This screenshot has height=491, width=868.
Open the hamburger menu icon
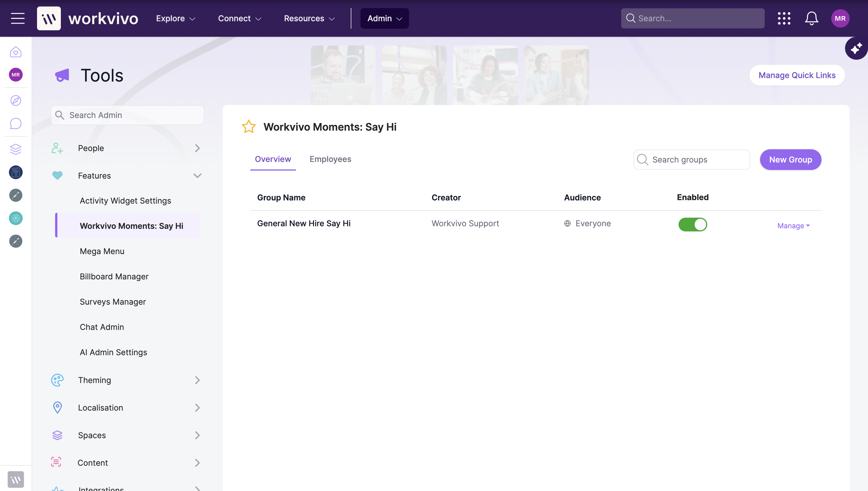[x=18, y=18]
